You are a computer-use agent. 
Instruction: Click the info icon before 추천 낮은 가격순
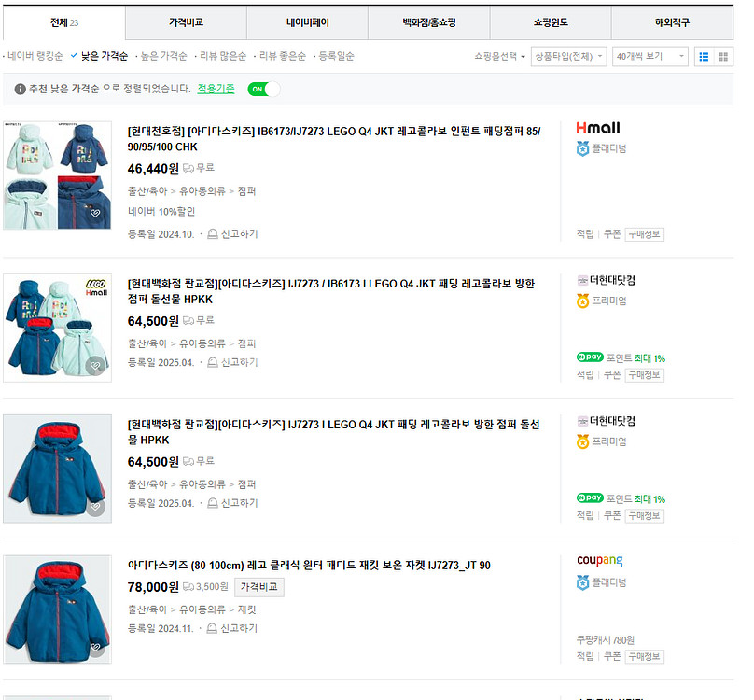[x=20, y=89]
